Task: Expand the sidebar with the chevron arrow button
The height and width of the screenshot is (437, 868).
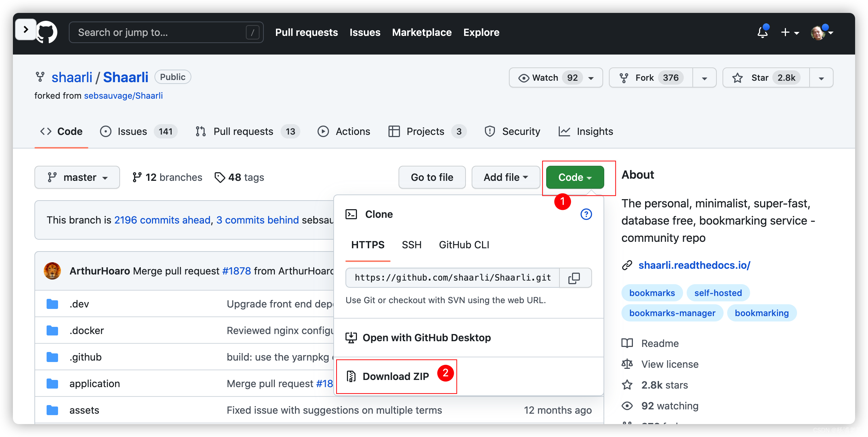Action: [25, 29]
